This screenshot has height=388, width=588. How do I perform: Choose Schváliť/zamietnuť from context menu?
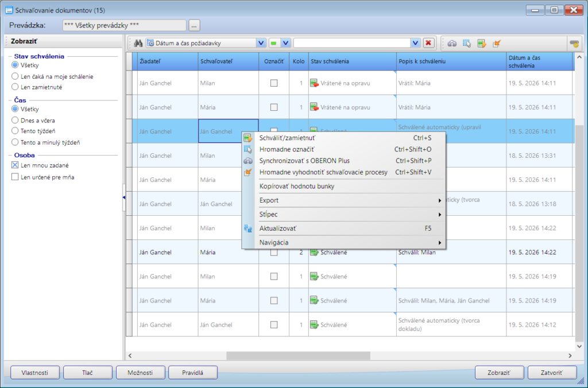pos(343,138)
